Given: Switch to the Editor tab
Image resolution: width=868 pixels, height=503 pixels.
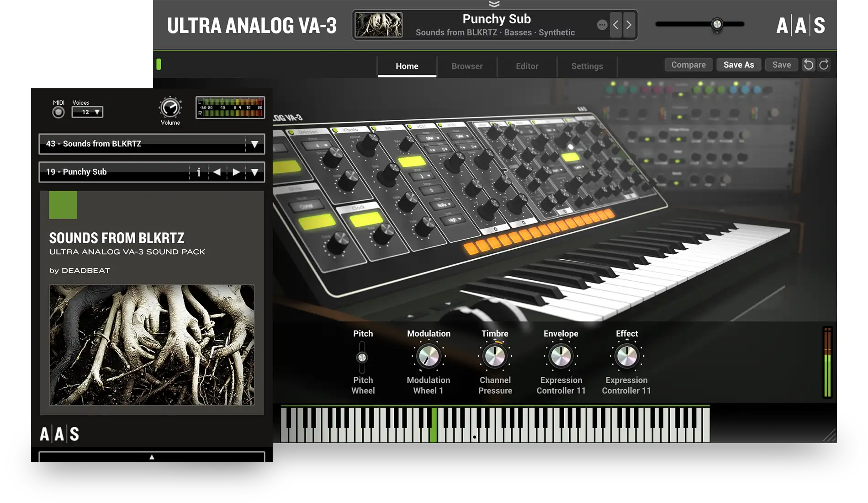Looking at the screenshot, I should 527,66.
